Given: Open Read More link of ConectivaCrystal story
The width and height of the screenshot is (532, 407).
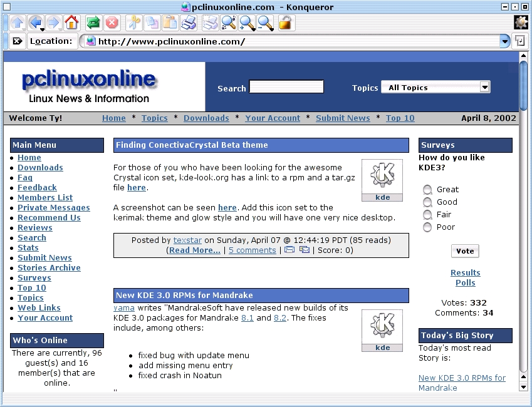Looking at the screenshot, I should (195, 250).
